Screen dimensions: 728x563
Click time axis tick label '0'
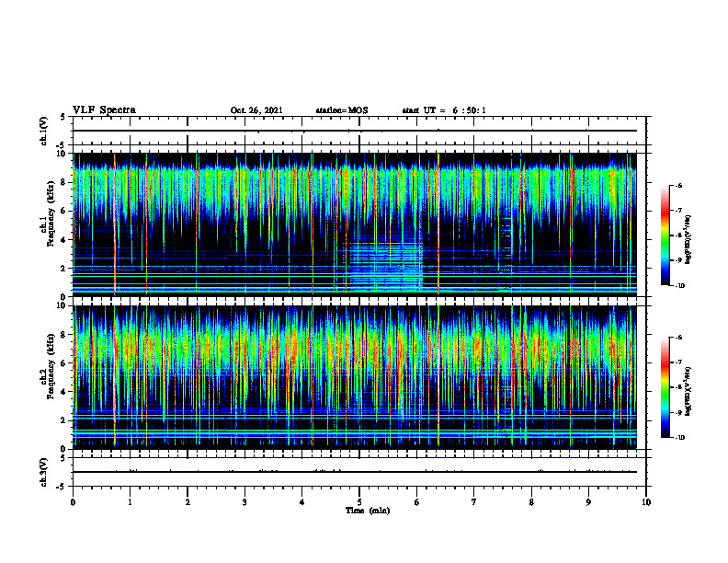(73, 502)
